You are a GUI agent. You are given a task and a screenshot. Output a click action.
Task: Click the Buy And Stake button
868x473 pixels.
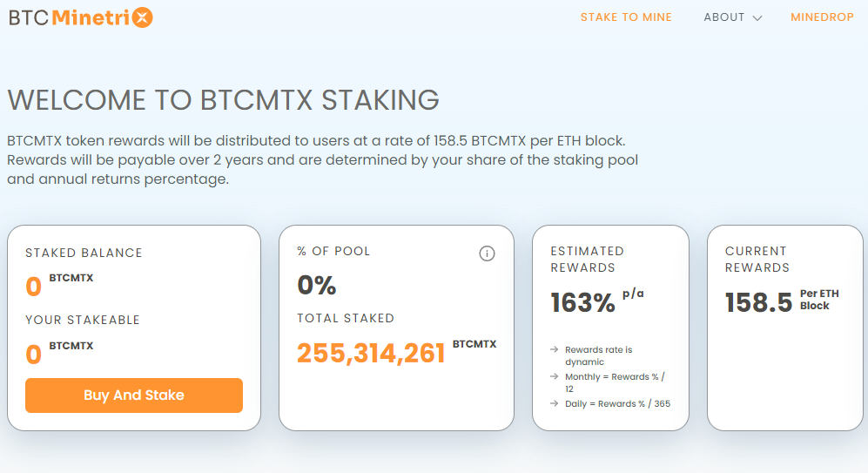(134, 395)
